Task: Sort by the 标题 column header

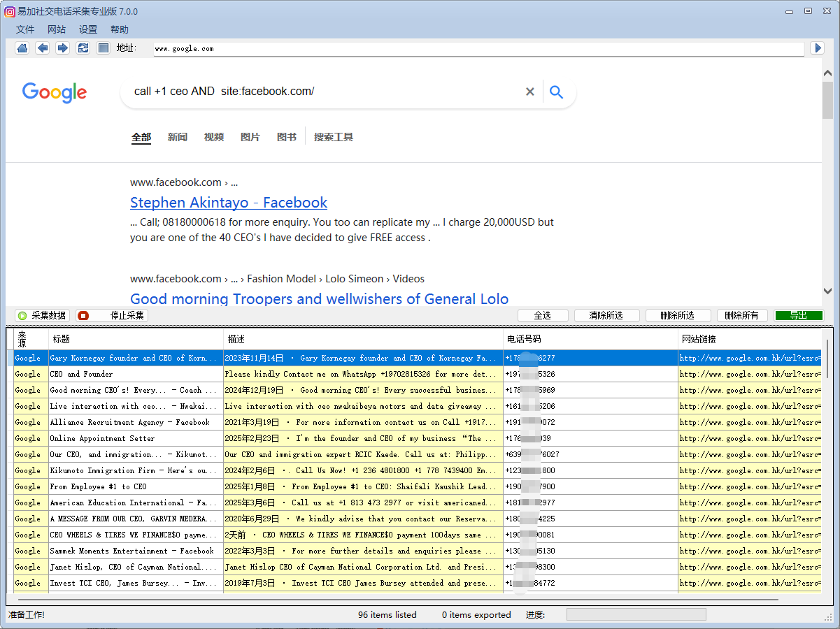Action: click(136, 340)
